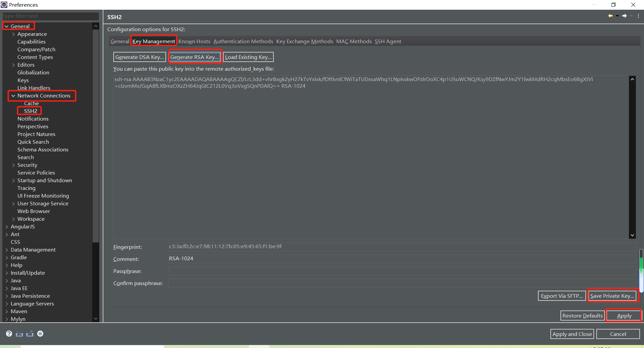Toggle the Oomph recorder circle icon
Image resolution: width=644 pixels, height=348 pixels.
point(40,334)
